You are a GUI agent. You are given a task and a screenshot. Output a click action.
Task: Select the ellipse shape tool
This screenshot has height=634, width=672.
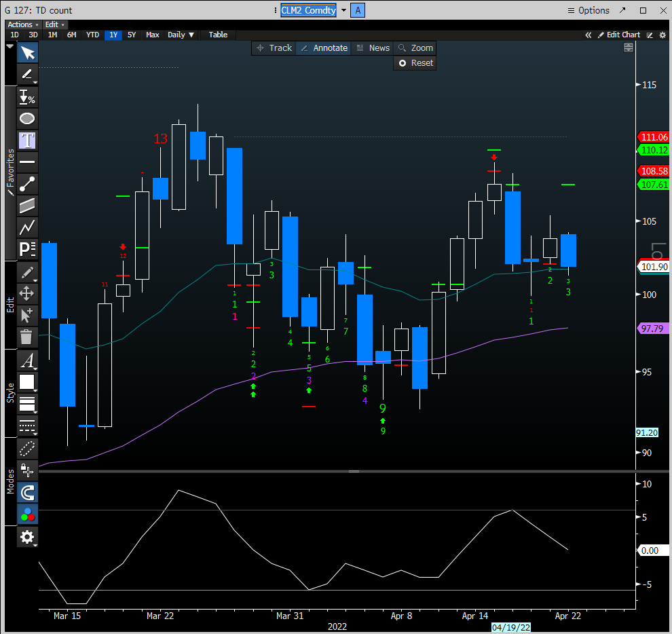(27, 119)
